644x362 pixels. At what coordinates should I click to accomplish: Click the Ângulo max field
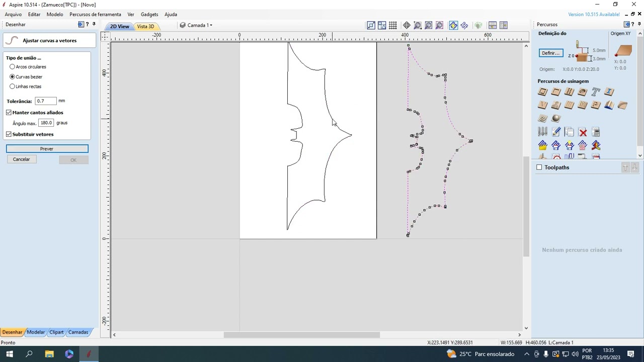tap(46, 123)
